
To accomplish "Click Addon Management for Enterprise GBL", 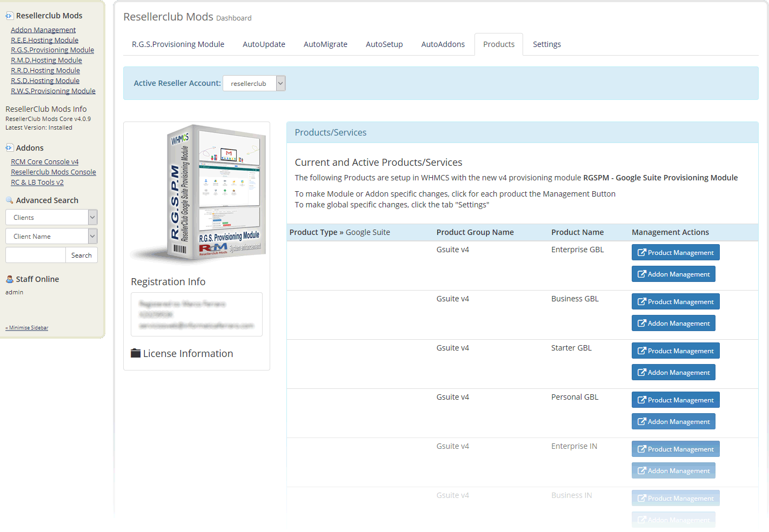I will 673,274.
